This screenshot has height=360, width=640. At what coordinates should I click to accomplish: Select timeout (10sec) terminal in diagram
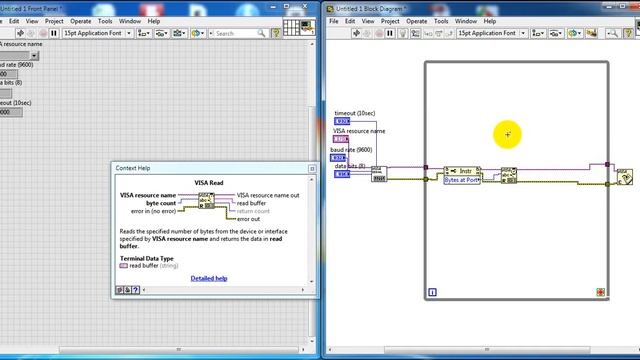(342, 121)
